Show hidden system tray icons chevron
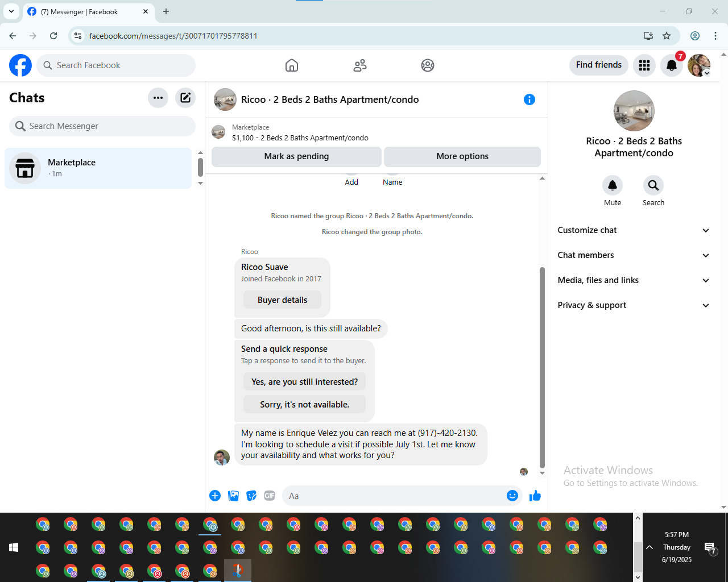Viewport: 728px width, 582px height. point(650,547)
